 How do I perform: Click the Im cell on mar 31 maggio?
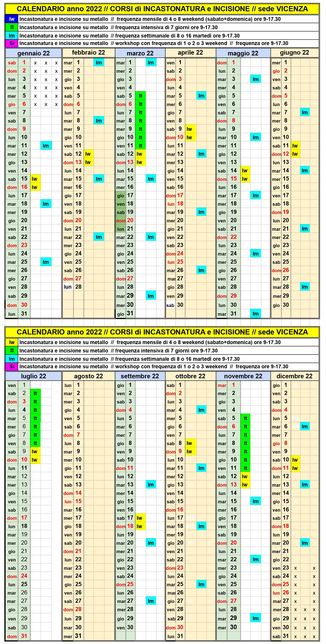(256, 313)
